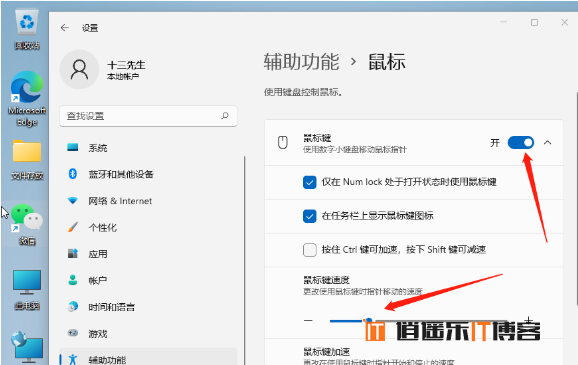Image resolution: width=578 pixels, height=365 pixels.
Task: Uncheck 在任务栏上显示鼠标键图标 checkbox
Action: 309,216
